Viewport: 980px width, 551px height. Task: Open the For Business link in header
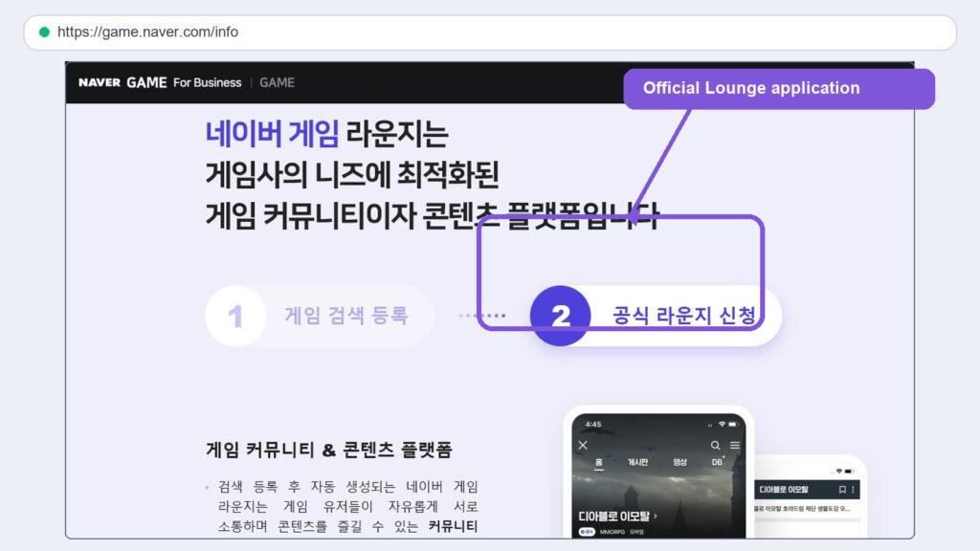[x=207, y=82]
